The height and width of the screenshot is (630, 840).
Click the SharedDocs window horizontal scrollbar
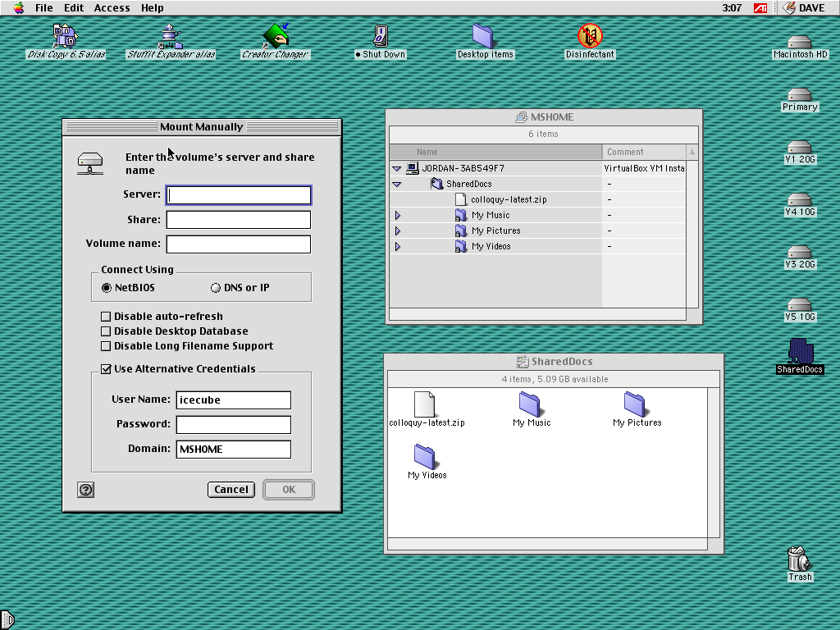[x=547, y=544]
